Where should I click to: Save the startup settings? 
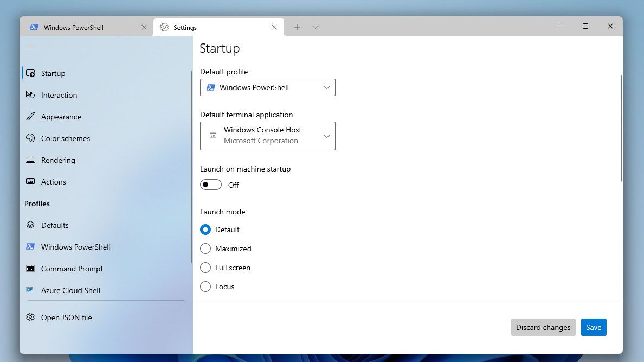point(594,327)
